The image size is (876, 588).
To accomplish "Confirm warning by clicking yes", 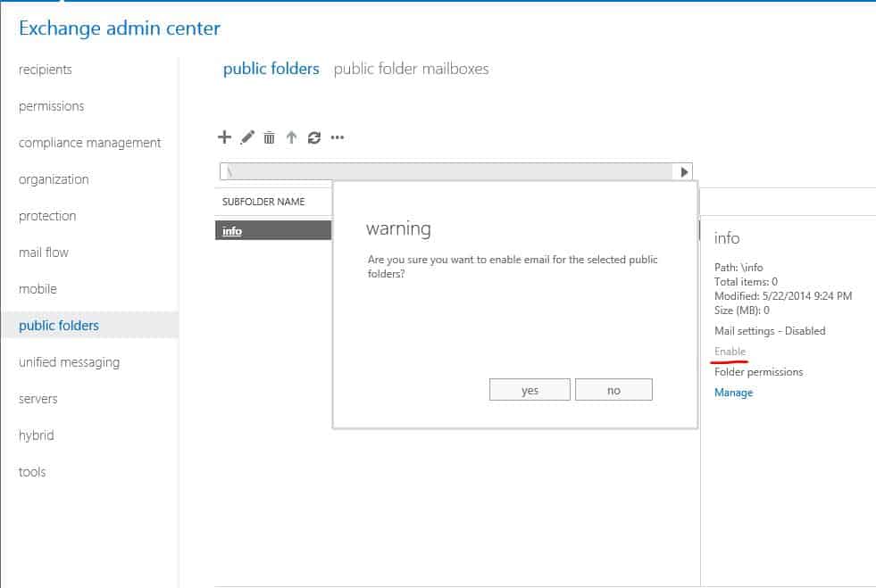I will [530, 390].
